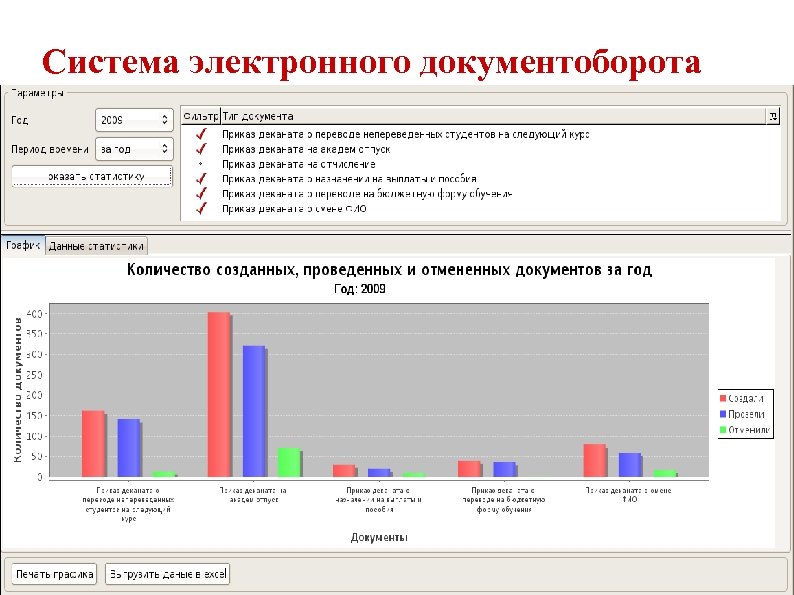Open the Год year spinner set to 2009

coord(134,120)
